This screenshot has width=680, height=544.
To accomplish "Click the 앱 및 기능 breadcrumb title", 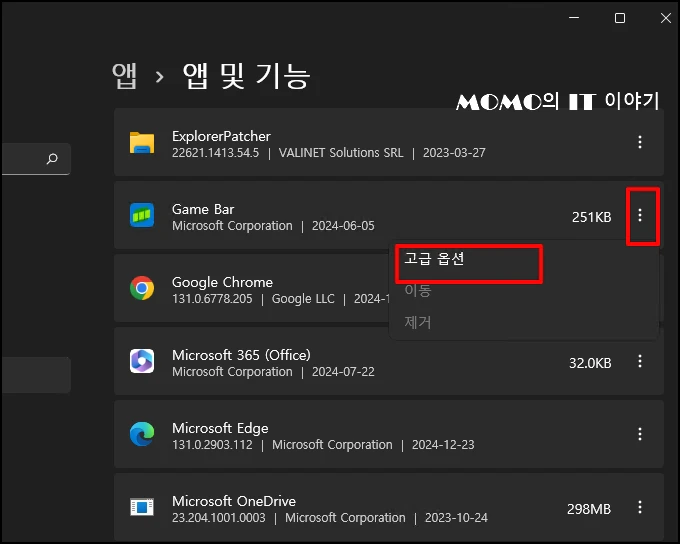I will click(x=246, y=76).
